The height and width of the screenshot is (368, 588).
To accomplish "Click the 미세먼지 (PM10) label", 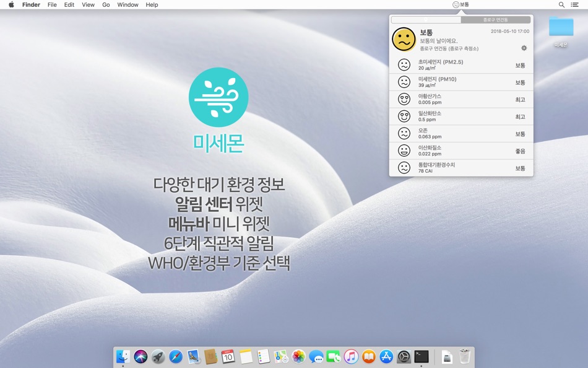I will [x=437, y=79].
